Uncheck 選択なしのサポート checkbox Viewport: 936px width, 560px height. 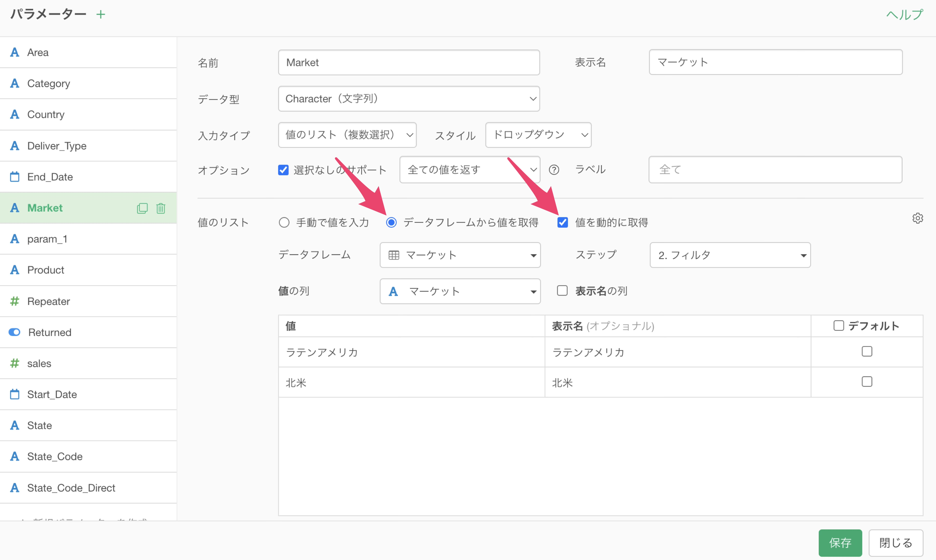[x=283, y=170]
